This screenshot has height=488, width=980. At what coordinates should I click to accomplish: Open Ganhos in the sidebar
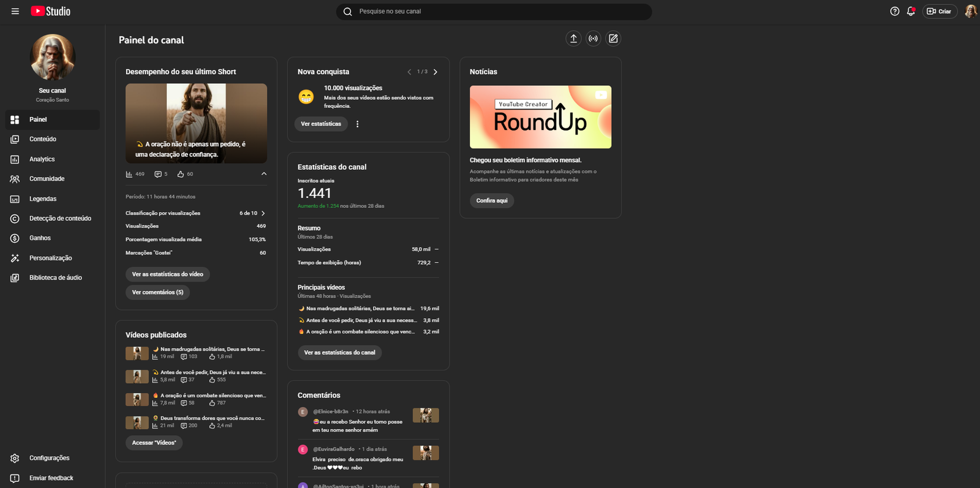click(40, 238)
